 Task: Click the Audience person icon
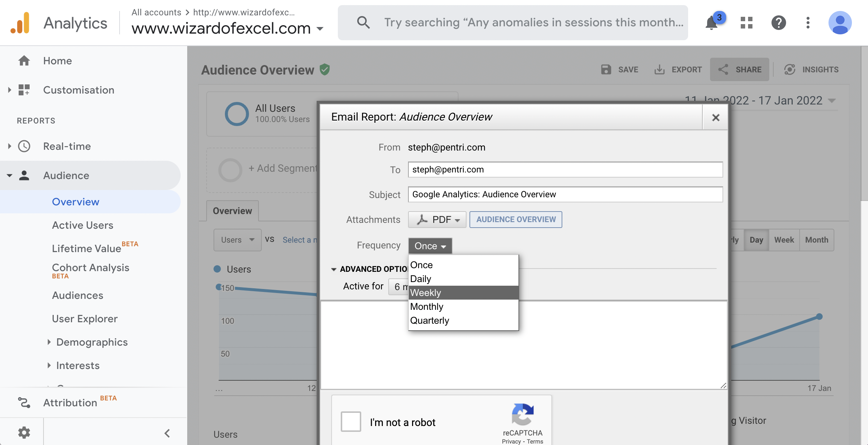pyautogui.click(x=24, y=175)
